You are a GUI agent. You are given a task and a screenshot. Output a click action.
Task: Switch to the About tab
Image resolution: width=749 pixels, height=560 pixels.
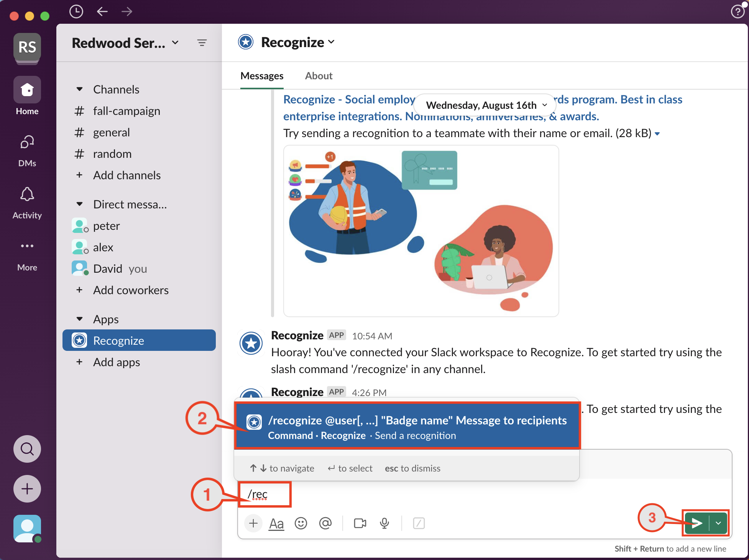coord(319,76)
